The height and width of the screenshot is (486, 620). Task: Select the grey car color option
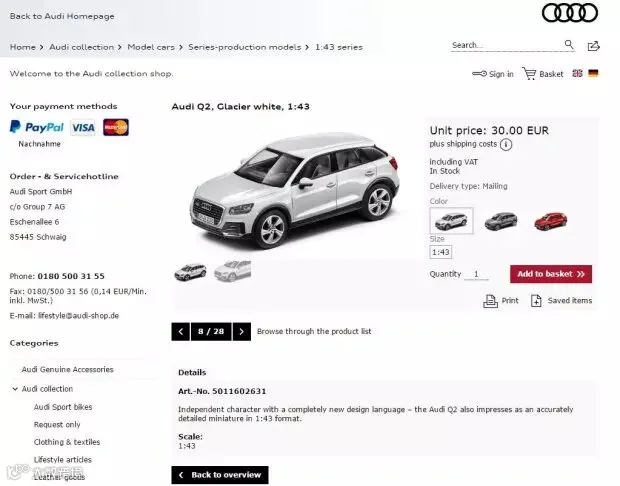(501, 221)
